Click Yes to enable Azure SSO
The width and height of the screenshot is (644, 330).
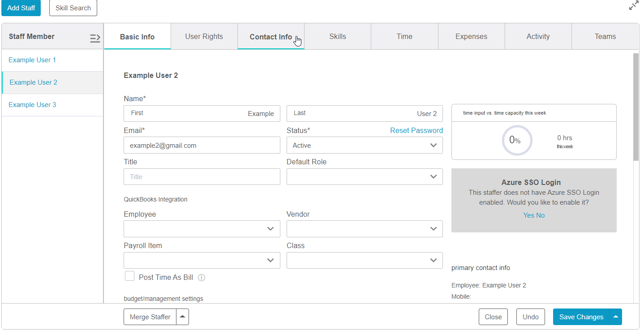(528, 215)
